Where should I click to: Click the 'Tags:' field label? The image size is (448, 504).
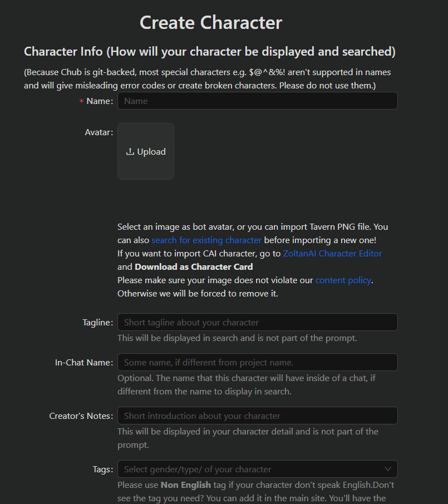[x=103, y=470]
